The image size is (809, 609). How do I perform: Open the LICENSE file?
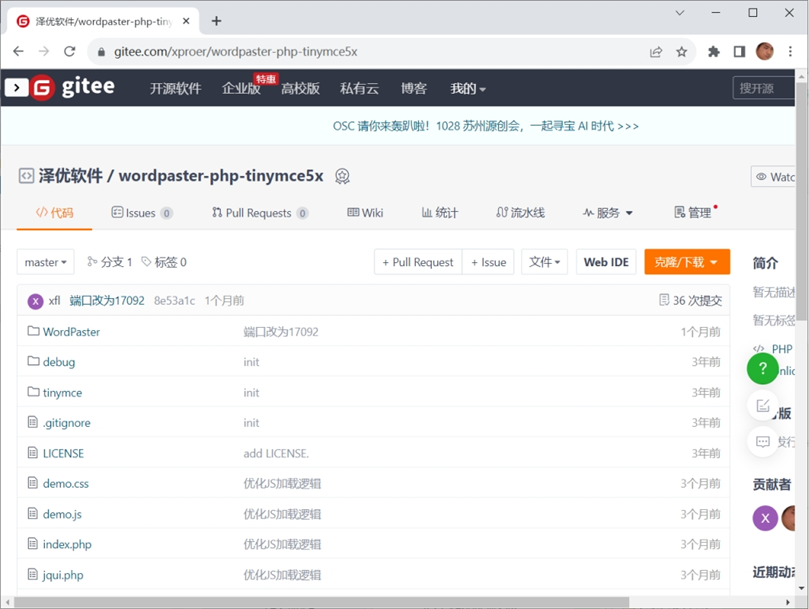pyautogui.click(x=63, y=454)
